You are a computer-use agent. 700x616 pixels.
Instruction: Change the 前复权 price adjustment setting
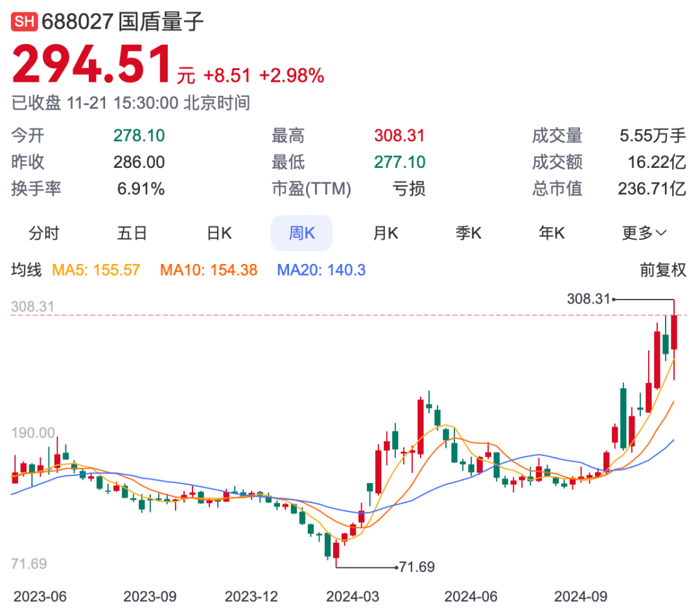point(663,270)
